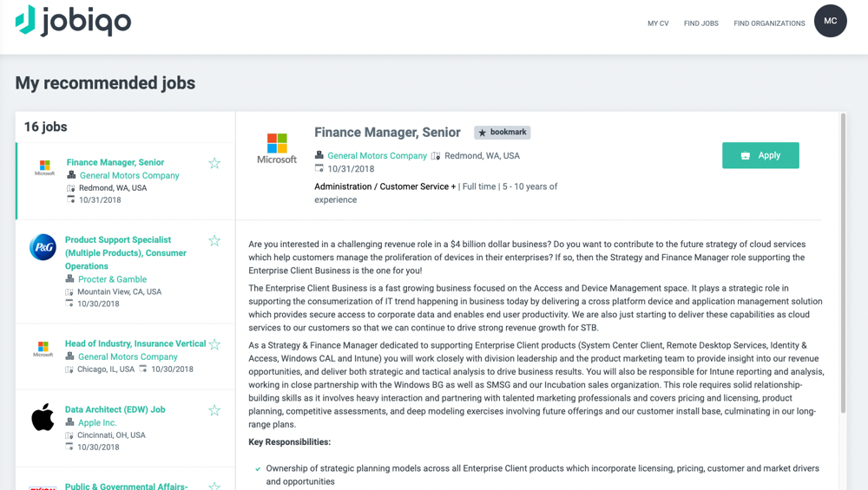Viewport: 868px width, 490px height.
Task: Click the jobiqo logo
Action: click(x=73, y=21)
